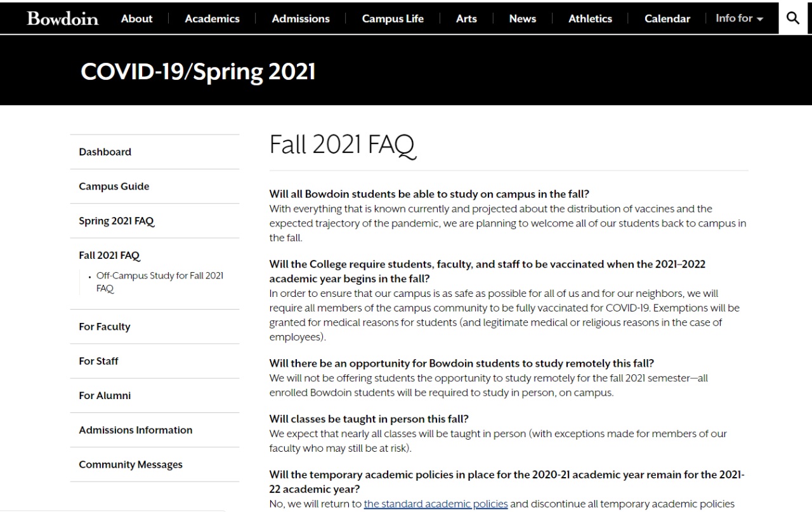Go to Admissions in top navigation
Image resolution: width=812 pixels, height=512 pixels.
(301, 18)
